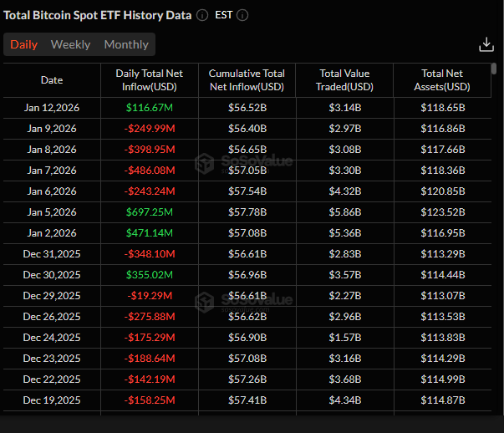Screen dimensions: 504x433
Task: Click the $471.14M inflow value
Action: 150,233
